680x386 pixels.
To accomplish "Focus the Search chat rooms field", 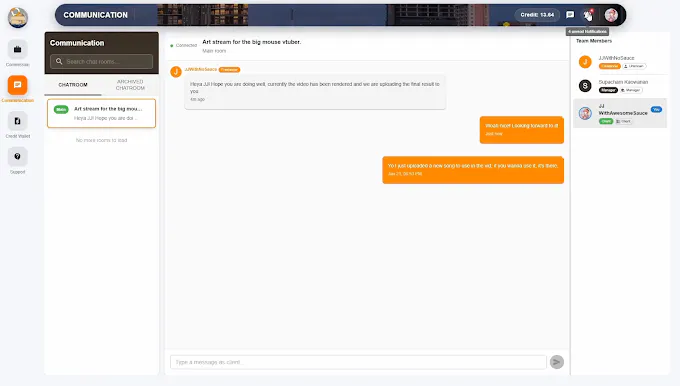I will point(101,62).
